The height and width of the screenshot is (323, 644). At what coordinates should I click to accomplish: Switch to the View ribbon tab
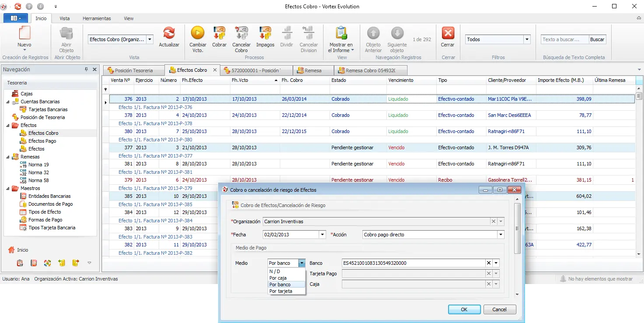[x=129, y=18]
